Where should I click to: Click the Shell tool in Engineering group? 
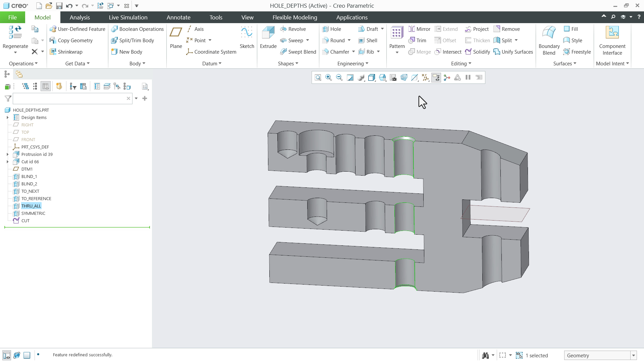coord(368,40)
